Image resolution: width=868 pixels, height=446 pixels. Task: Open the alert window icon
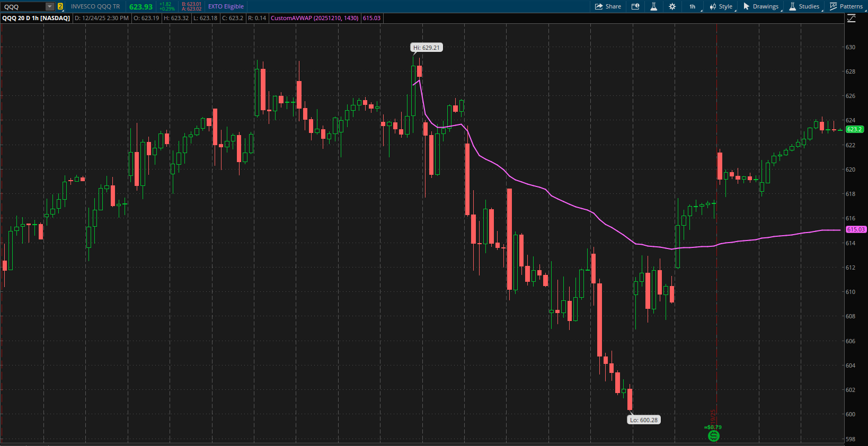tap(635, 6)
